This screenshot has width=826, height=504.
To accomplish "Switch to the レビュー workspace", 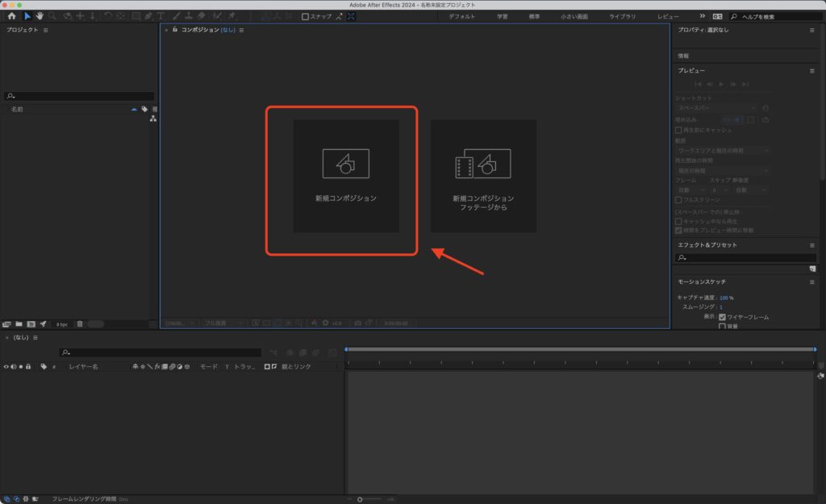I will tap(668, 17).
